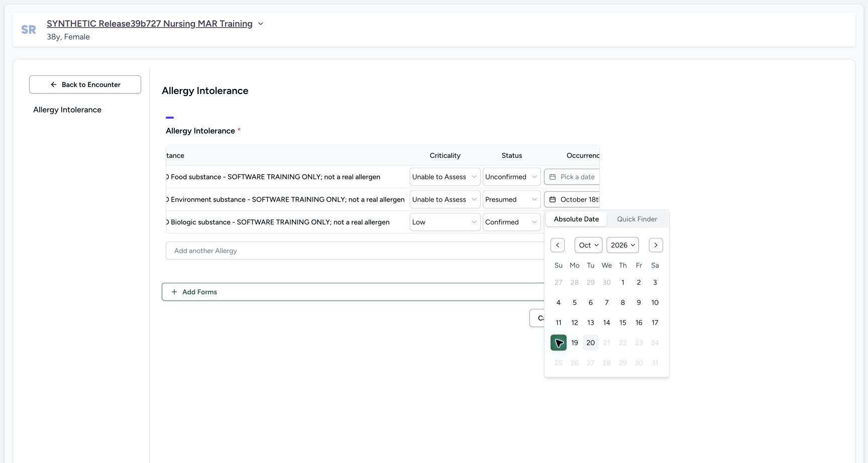Choose October 15 in calendar
This screenshot has height=463, width=868.
click(x=623, y=323)
